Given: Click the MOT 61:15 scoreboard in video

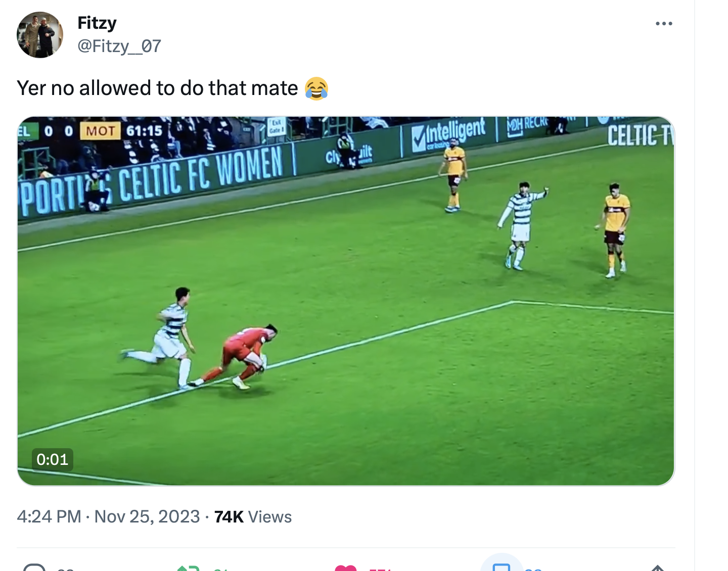Looking at the screenshot, I should pyautogui.click(x=122, y=131).
